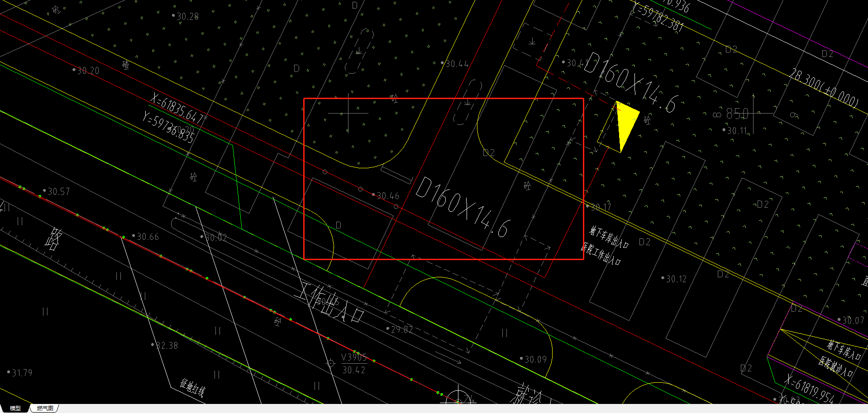The image size is (868, 413).
Task: Click the white crosshair mark inside the red box
Action: 348,113
